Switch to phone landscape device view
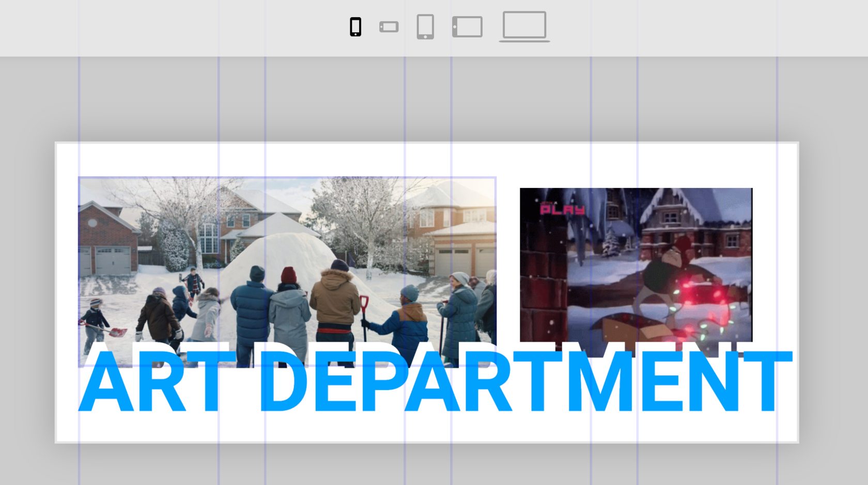This screenshot has width=868, height=485. [x=389, y=27]
